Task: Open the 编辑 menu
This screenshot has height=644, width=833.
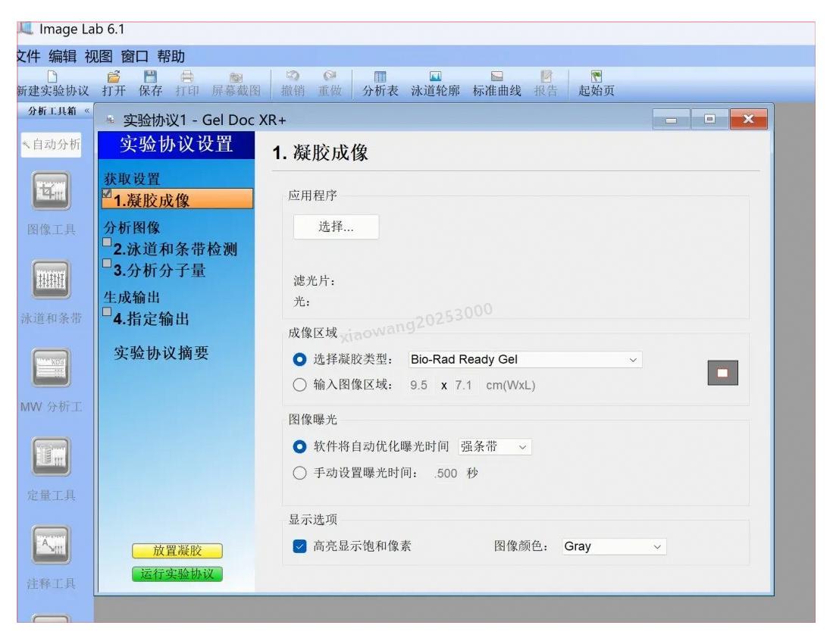Action: tap(63, 56)
